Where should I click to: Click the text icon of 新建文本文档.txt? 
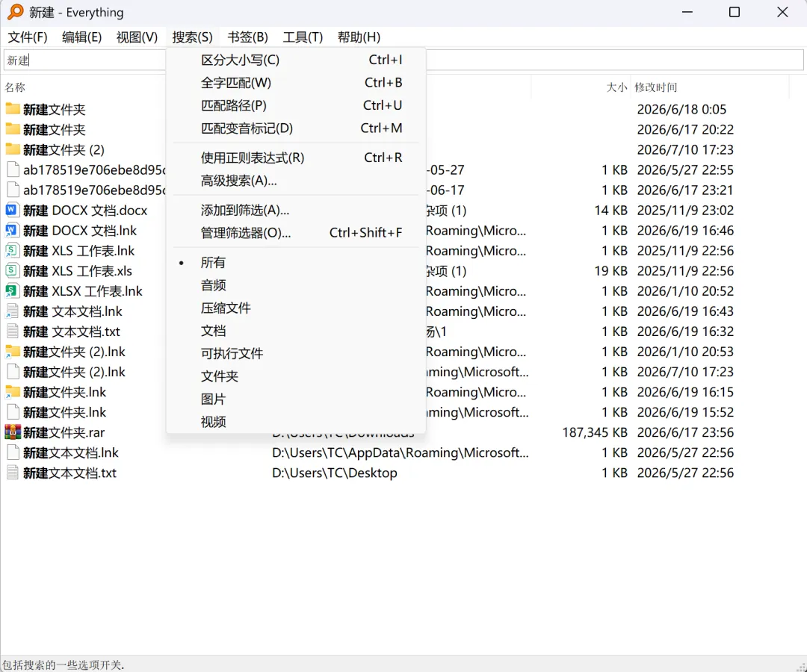(13, 473)
